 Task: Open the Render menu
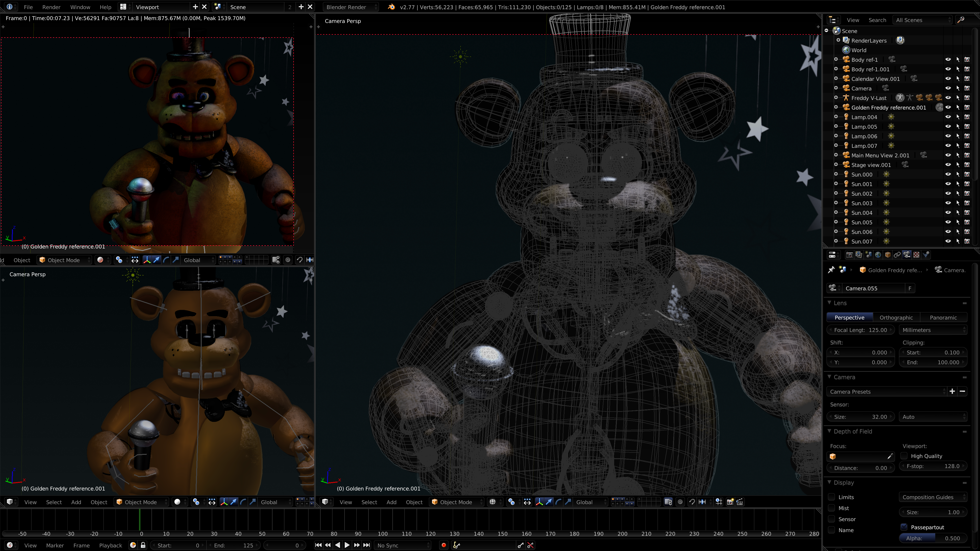51,7
